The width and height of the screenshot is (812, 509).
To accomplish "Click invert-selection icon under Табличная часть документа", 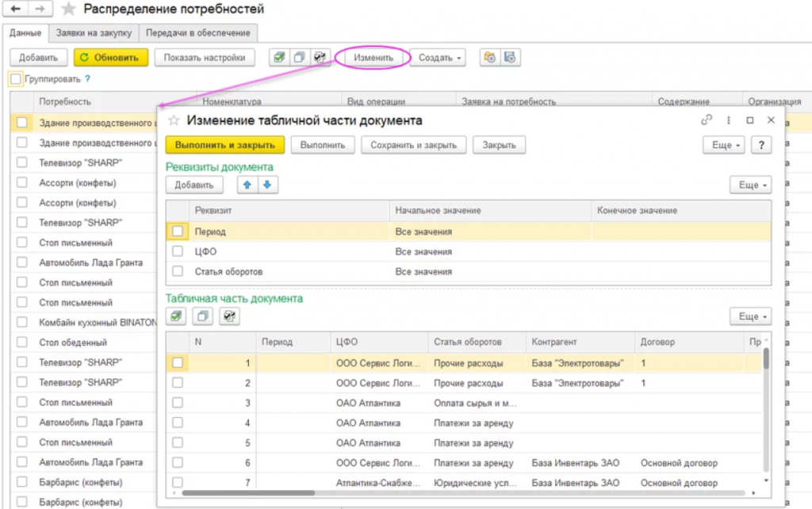I will tap(229, 316).
